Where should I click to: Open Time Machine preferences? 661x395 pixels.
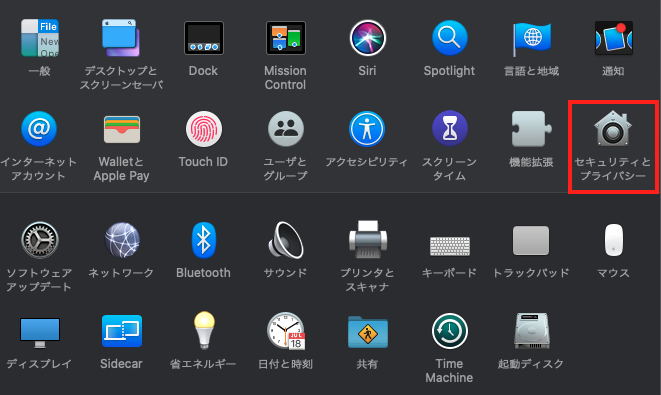tap(449, 331)
